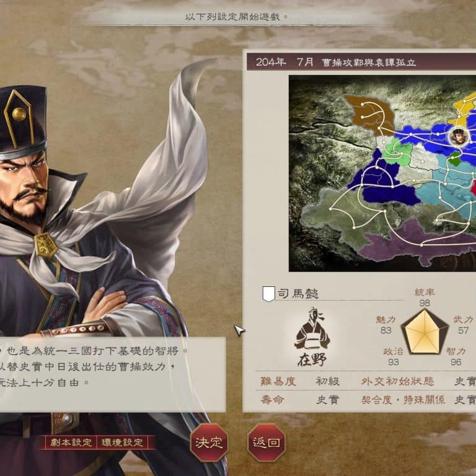Click the 在野 seated officer silhouette icon
The height and width of the screenshot is (476, 476).
[x=312, y=328]
